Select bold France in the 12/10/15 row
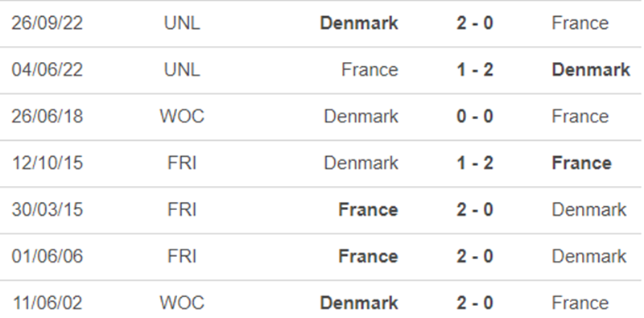 [581, 163]
